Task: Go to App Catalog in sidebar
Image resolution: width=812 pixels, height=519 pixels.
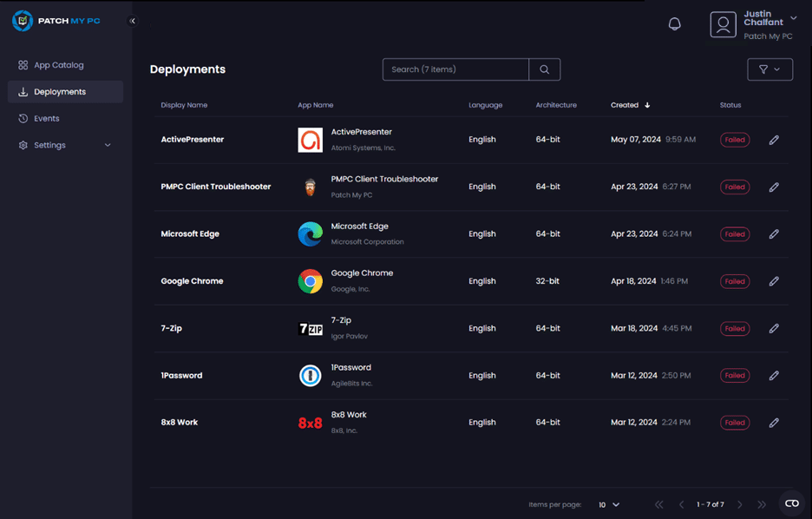Action: 58,65
